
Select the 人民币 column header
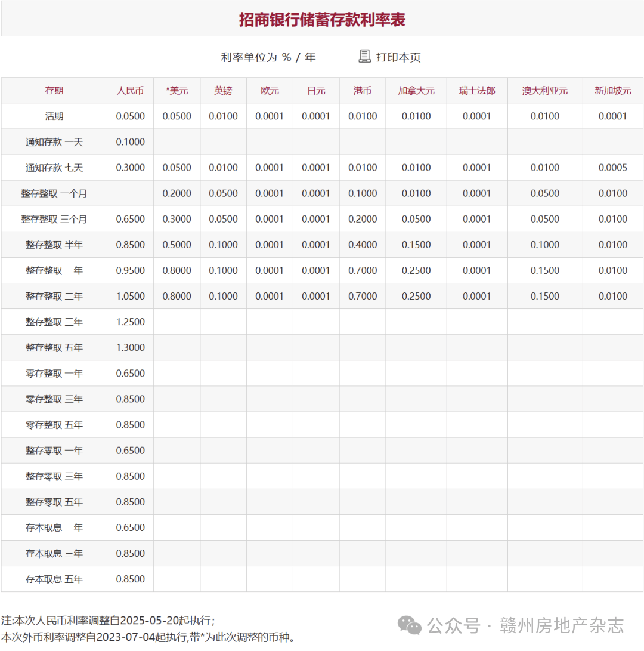[131, 91]
